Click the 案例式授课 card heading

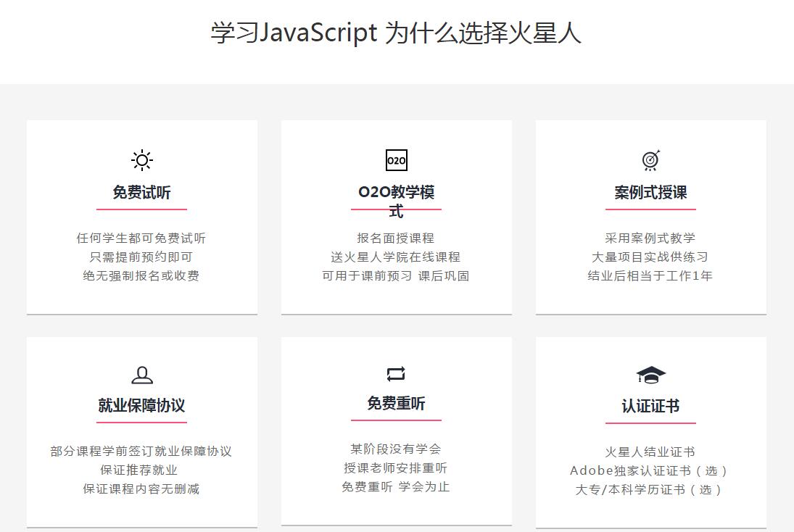click(650, 192)
